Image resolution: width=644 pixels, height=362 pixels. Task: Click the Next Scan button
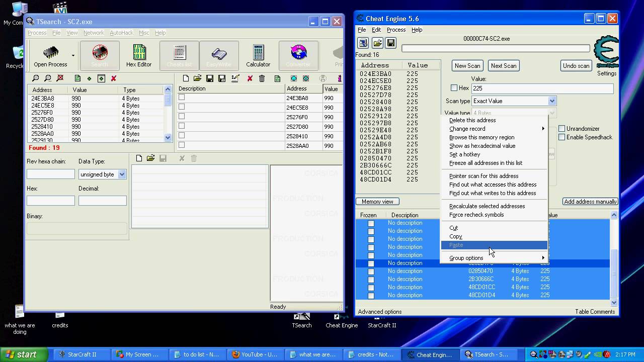[504, 66]
